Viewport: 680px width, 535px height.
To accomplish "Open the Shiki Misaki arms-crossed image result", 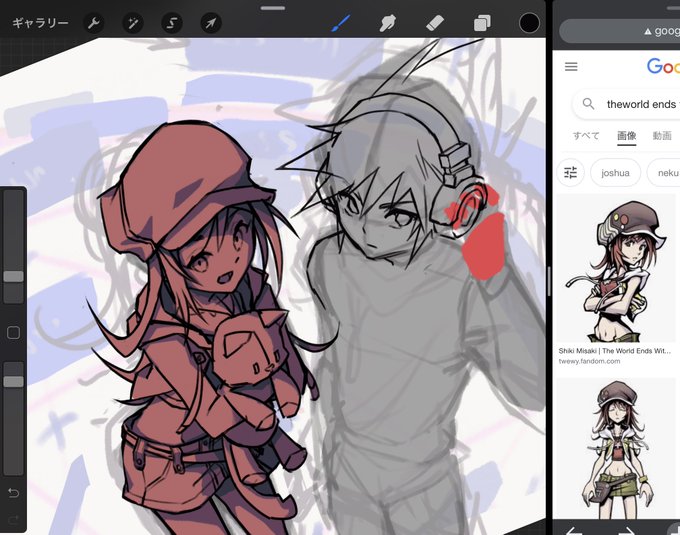I will 616,268.
